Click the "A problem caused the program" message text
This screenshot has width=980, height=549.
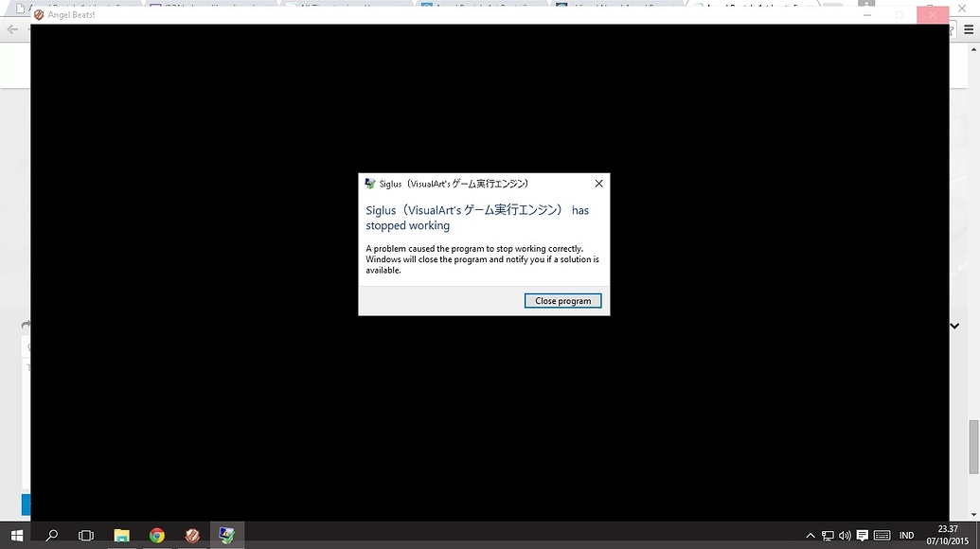click(483, 259)
